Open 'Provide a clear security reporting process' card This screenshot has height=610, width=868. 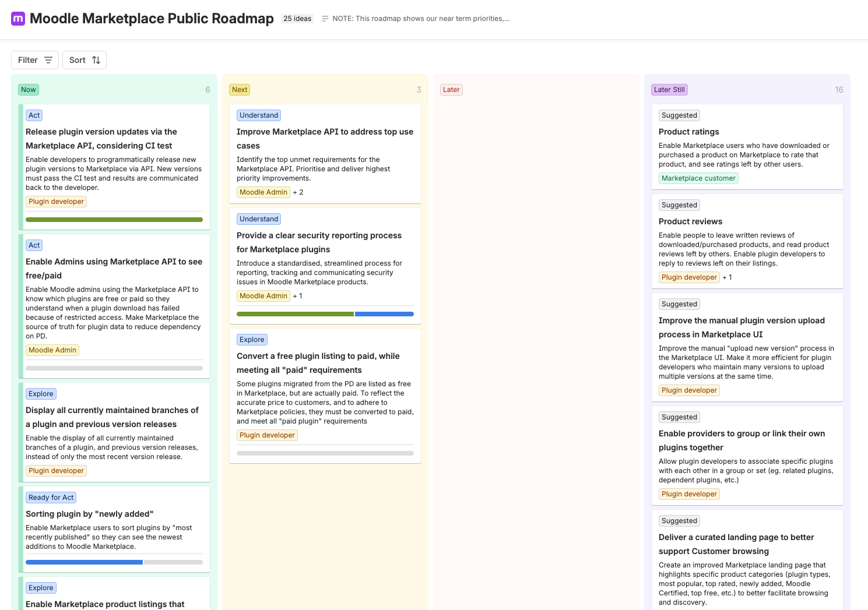[325, 266]
